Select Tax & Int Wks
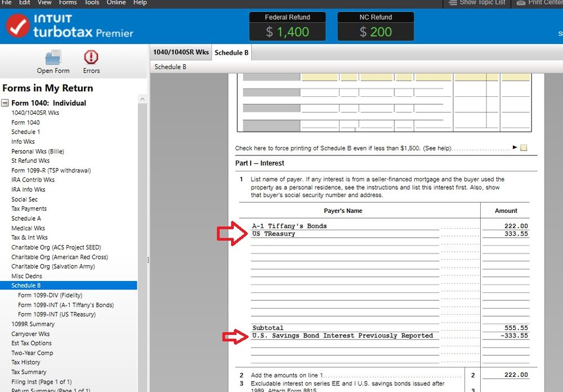Viewport: 563px width, 392px height. point(29,237)
